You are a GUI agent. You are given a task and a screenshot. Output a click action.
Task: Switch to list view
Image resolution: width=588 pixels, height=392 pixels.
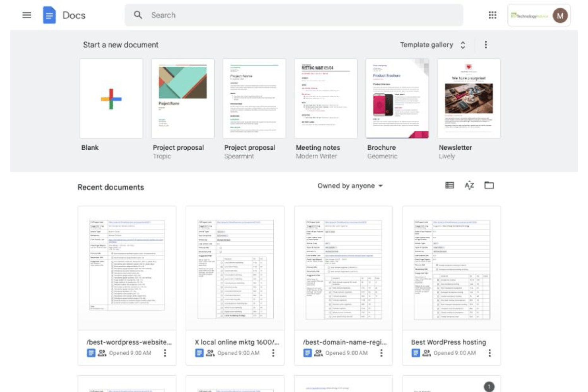(x=449, y=185)
